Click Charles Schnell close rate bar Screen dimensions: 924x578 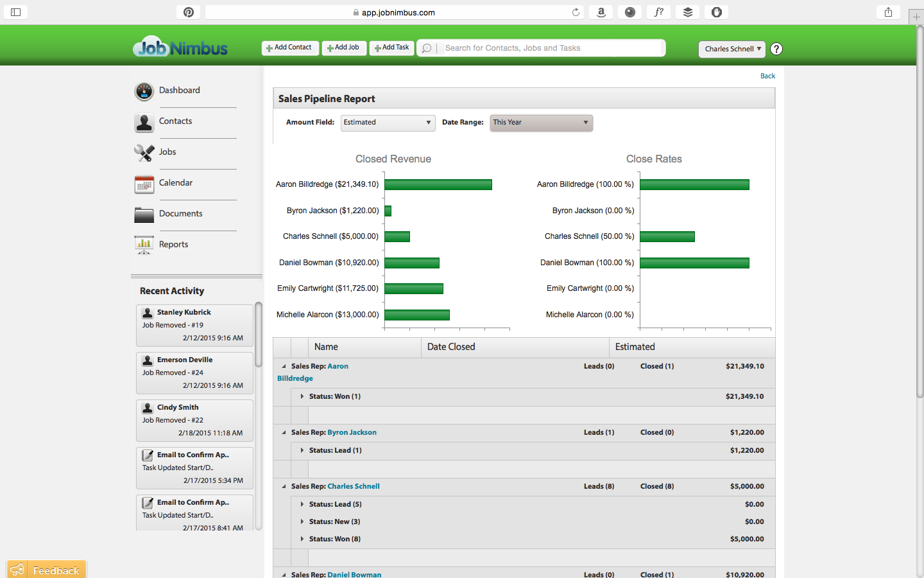click(x=667, y=237)
